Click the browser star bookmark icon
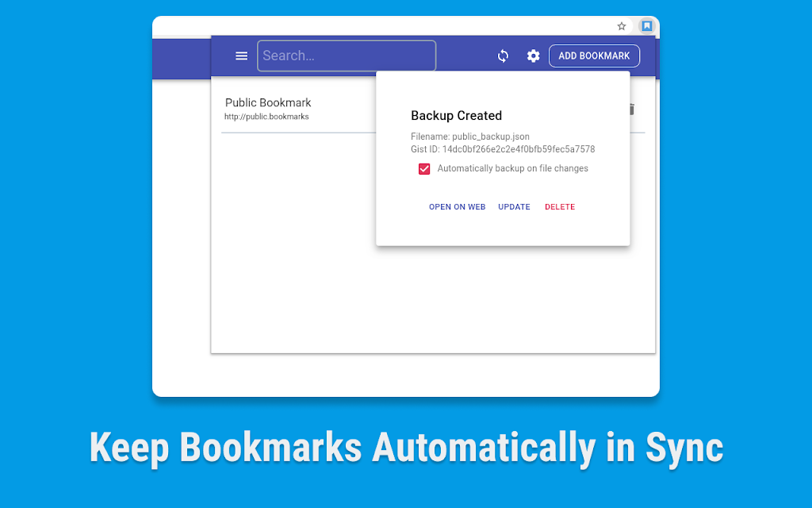812x508 pixels. pyautogui.click(x=622, y=26)
